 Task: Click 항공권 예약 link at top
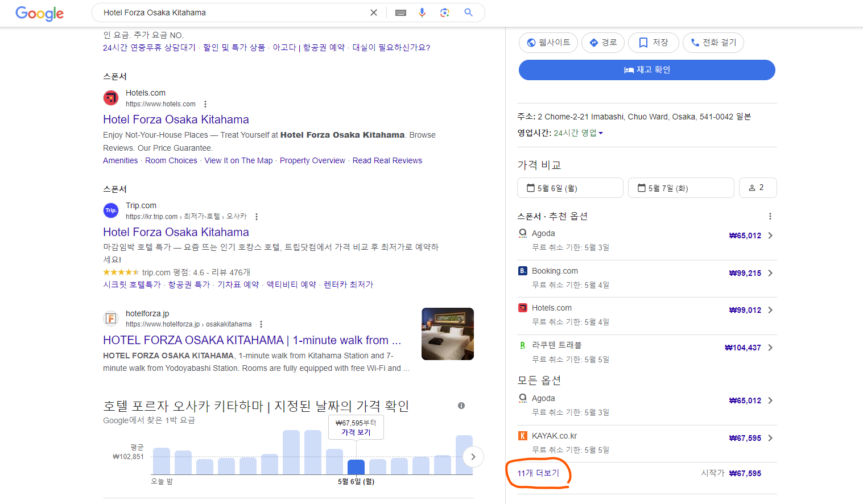tap(324, 47)
